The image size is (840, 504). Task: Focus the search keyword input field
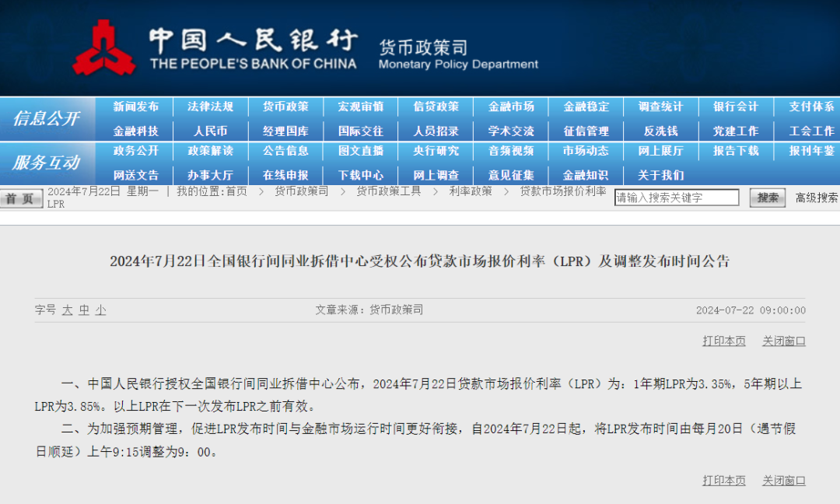(677, 198)
